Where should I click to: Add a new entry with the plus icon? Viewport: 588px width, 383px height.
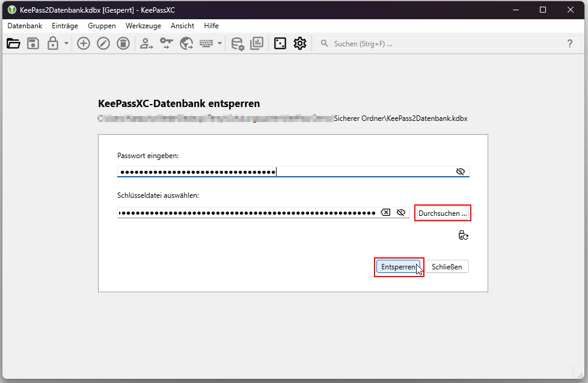[x=83, y=43]
